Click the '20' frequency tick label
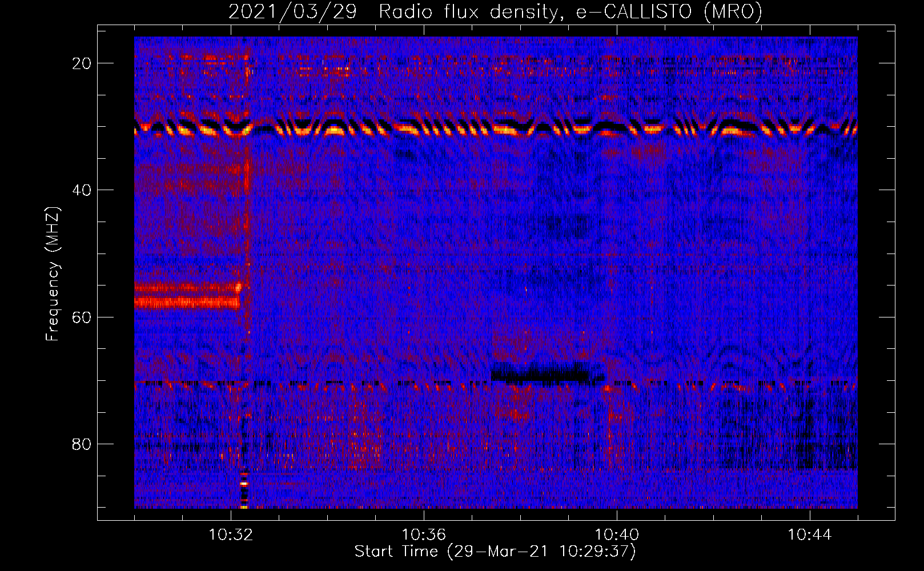This screenshot has height=571, width=924. (82, 63)
